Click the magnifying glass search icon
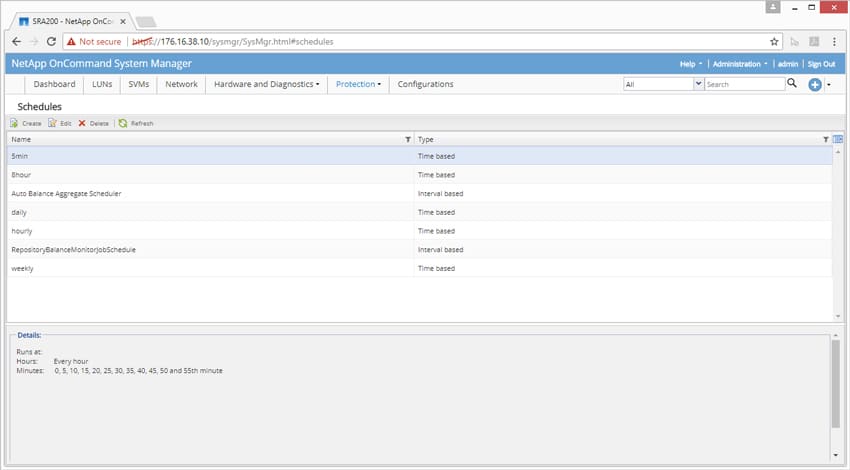 coord(792,83)
